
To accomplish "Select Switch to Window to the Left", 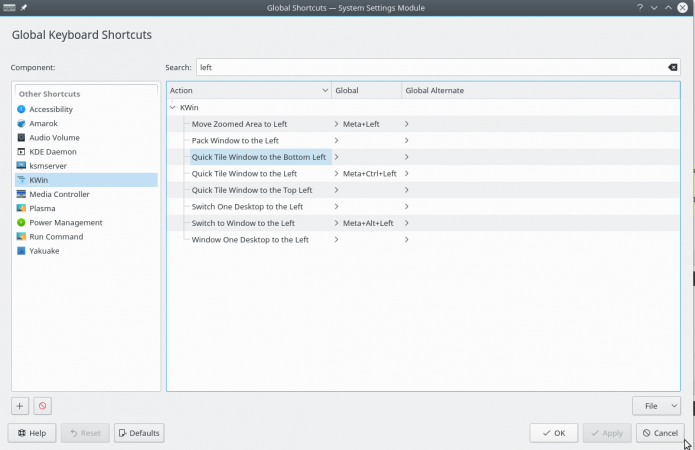I will 243,223.
